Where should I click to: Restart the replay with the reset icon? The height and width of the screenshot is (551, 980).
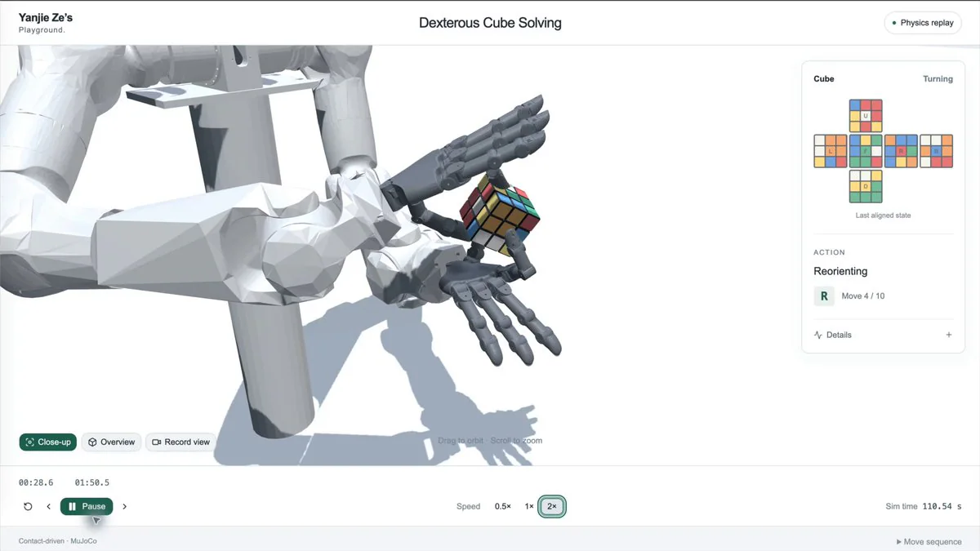tap(28, 506)
